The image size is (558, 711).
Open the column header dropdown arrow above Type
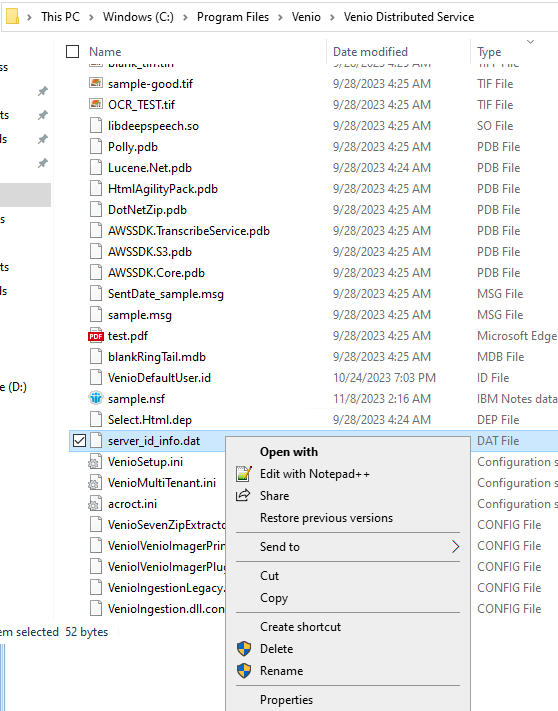pos(530,42)
